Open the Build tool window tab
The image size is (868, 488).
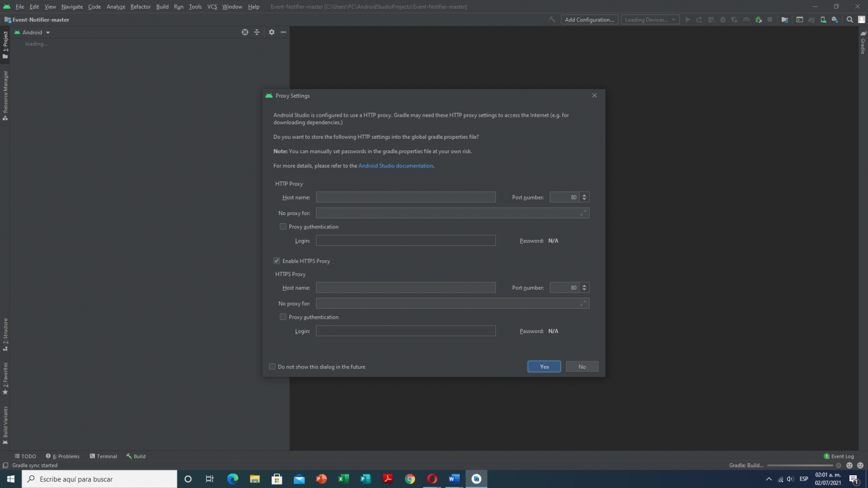[136, 456]
